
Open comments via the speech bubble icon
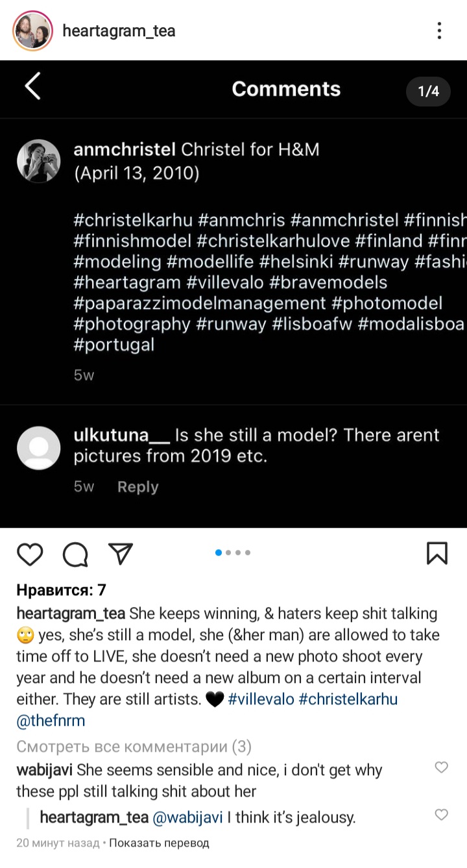75,554
